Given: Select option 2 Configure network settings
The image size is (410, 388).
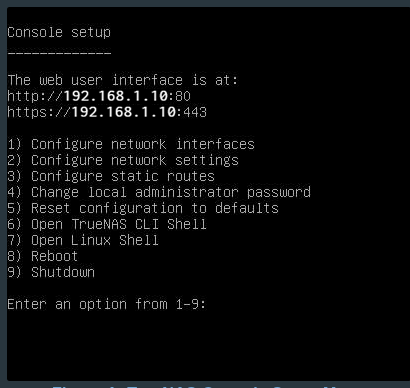Looking at the screenshot, I should [x=123, y=160].
